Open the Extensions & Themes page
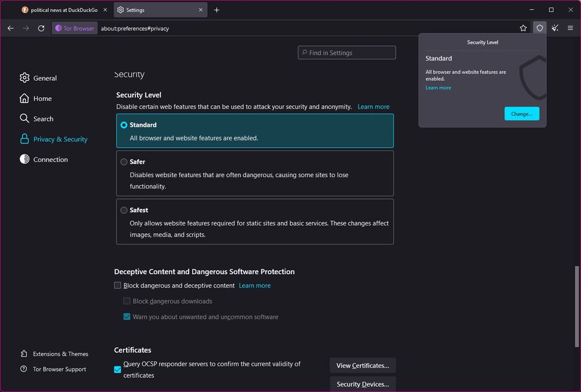The image size is (581, 392). [x=59, y=354]
